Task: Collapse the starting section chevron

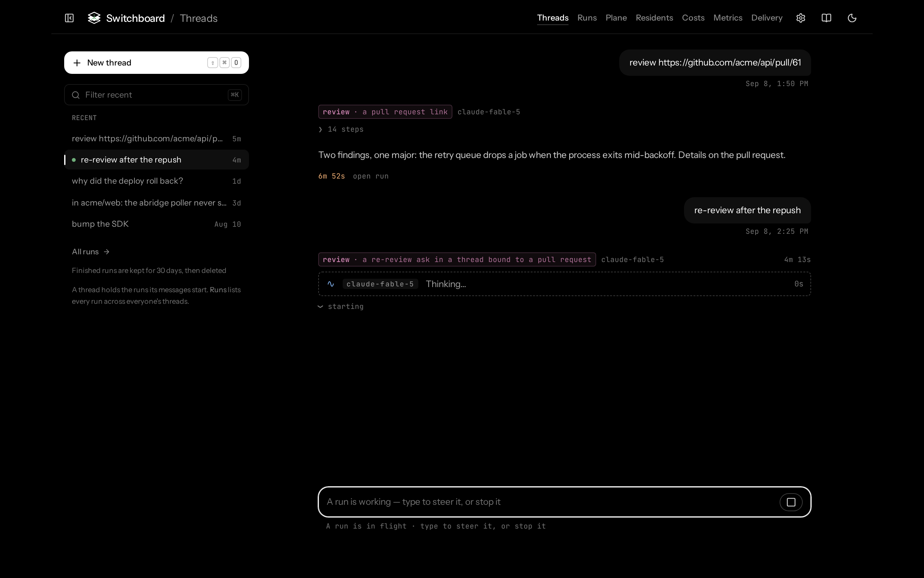Action: [320, 307]
